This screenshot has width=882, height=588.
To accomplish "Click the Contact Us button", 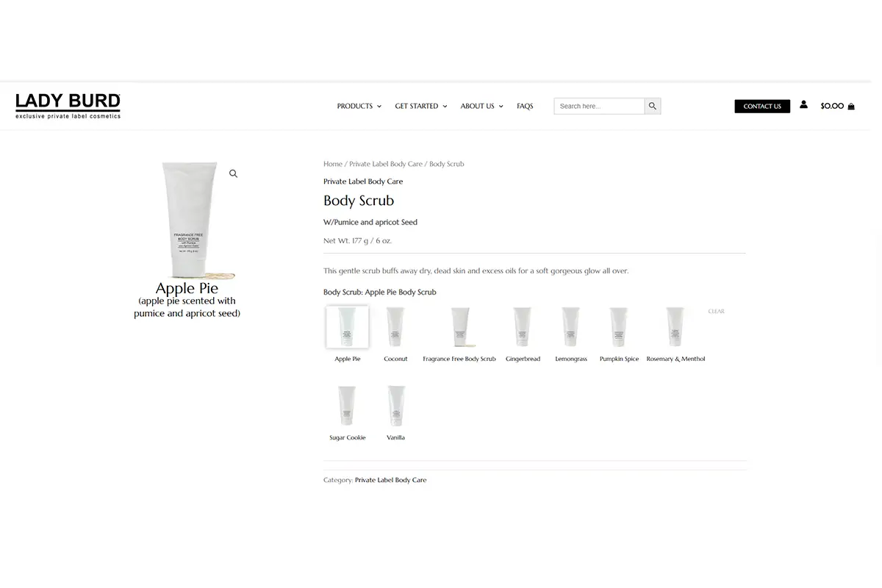I will (762, 106).
